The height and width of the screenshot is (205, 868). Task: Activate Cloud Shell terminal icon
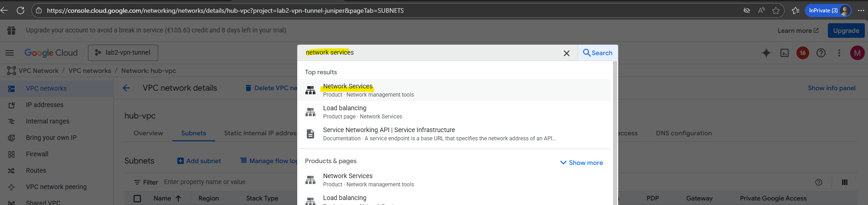(785, 53)
